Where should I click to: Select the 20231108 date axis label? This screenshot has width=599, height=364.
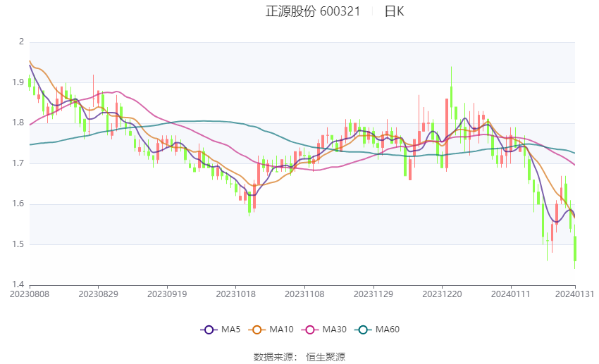(x=304, y=294)
